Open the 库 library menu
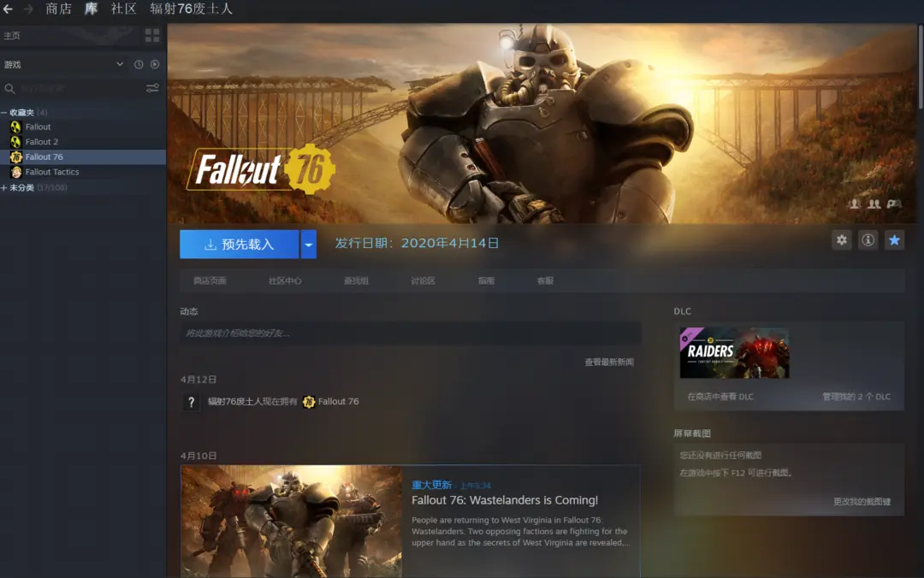This screenshot has width=924, height=578. pos(91,9)
